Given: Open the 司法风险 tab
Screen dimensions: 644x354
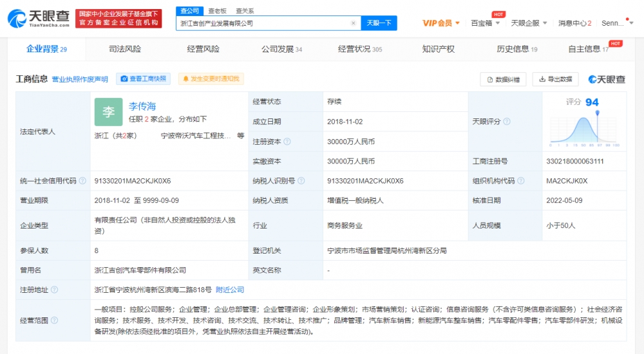Looking at the screenshot, I should pos(125,49).
